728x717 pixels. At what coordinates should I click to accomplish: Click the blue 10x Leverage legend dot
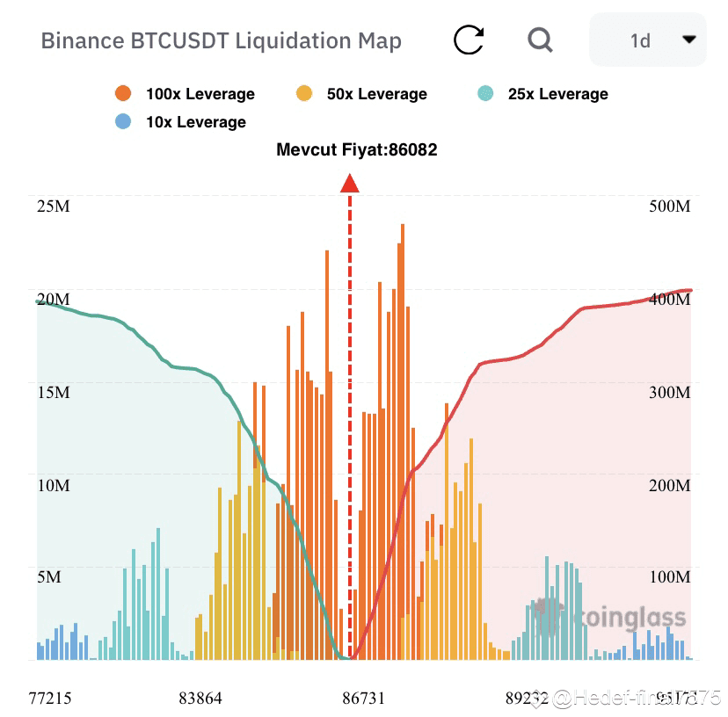[122, 122]
